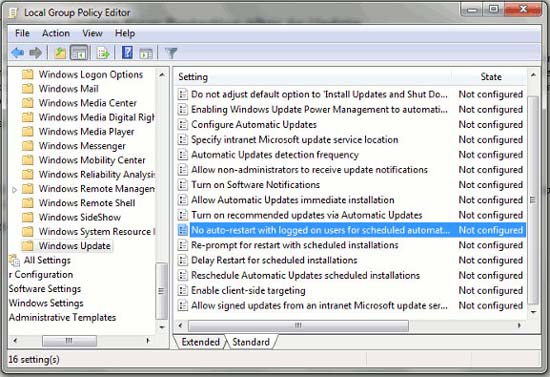Click the Delay Restart policy setting icon
The image size is (550, 377).
click(182, 260)
